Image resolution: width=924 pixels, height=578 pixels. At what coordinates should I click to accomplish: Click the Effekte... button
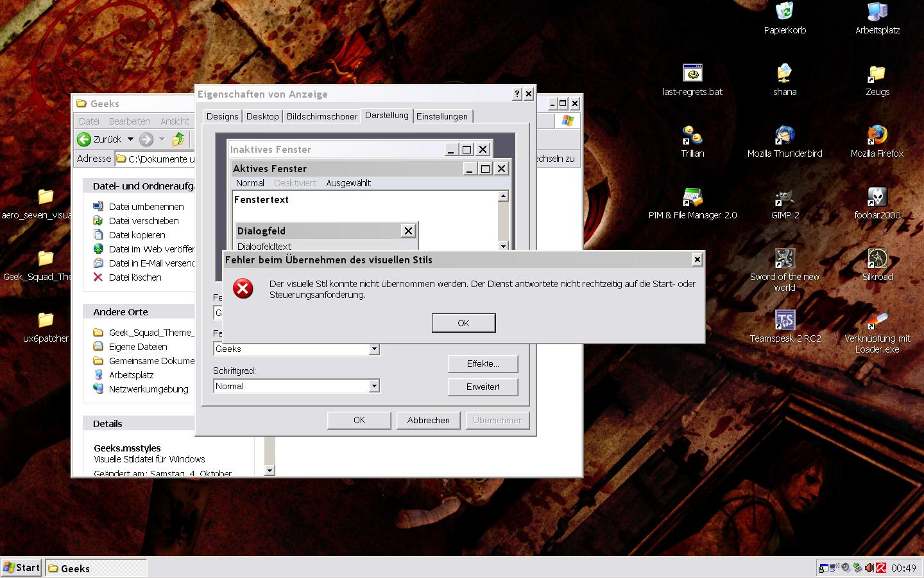pyautogui.click(x=483, y=363)
